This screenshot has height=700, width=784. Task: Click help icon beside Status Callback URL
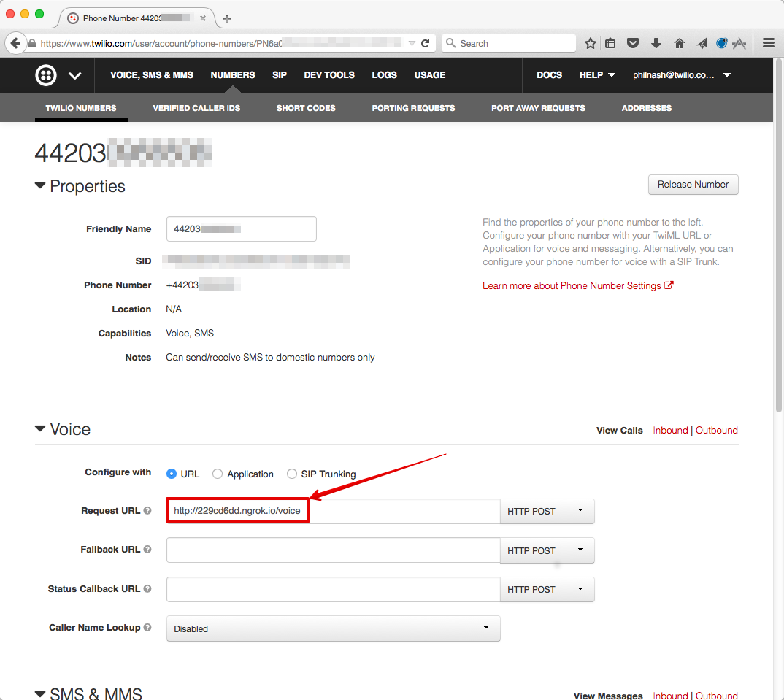tap(147, 588)
